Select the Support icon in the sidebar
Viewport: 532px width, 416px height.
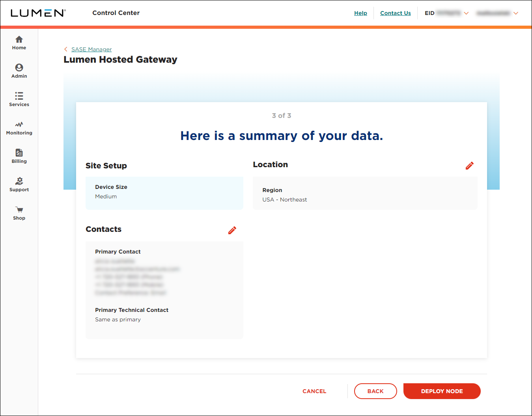[x=19, y=184]
